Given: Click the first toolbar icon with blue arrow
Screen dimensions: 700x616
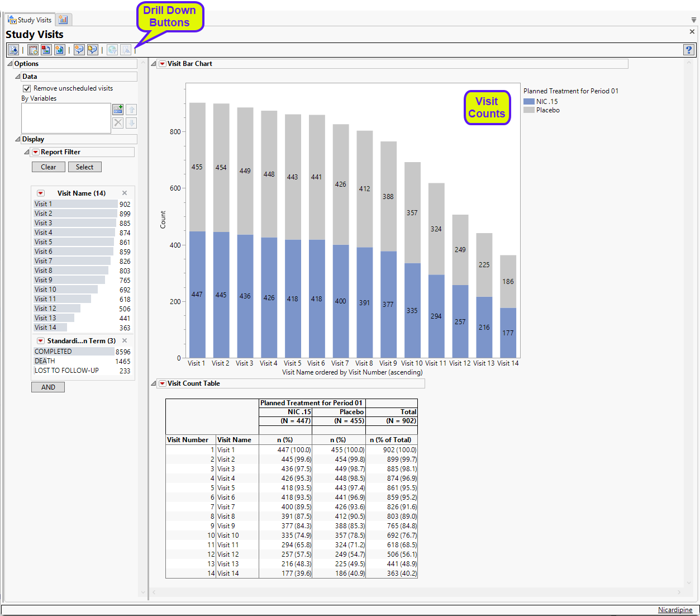Looking at the screenshot, I should pyautogui.click(x=13, y=50).
